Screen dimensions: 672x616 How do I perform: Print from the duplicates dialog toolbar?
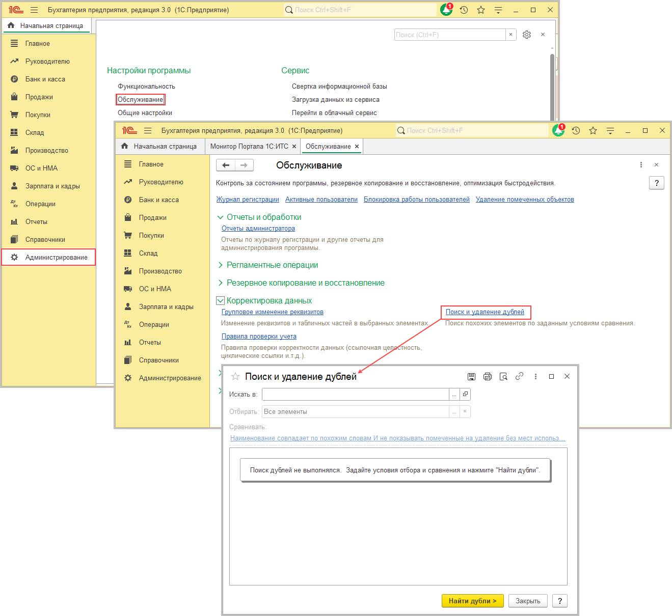(x=488, y=376)
